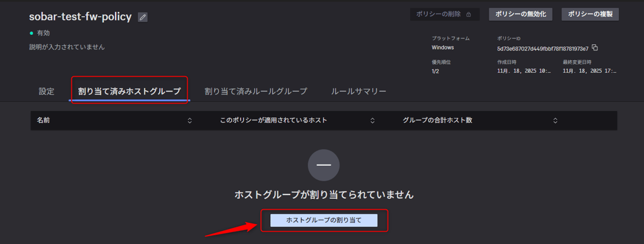Open the ルールサマリー tab
The width and height of the screenshot is (644, 244).
[359, 92]
